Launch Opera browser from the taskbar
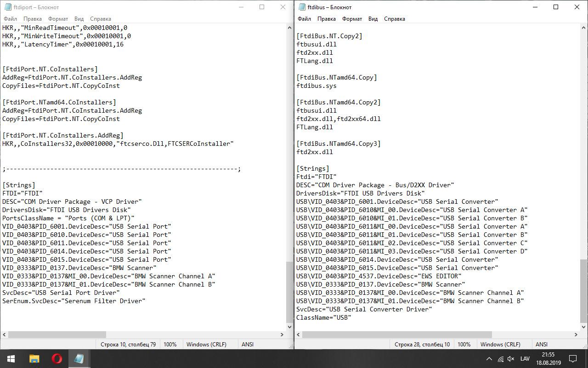588x368 pixels. (x=57, y=358)
